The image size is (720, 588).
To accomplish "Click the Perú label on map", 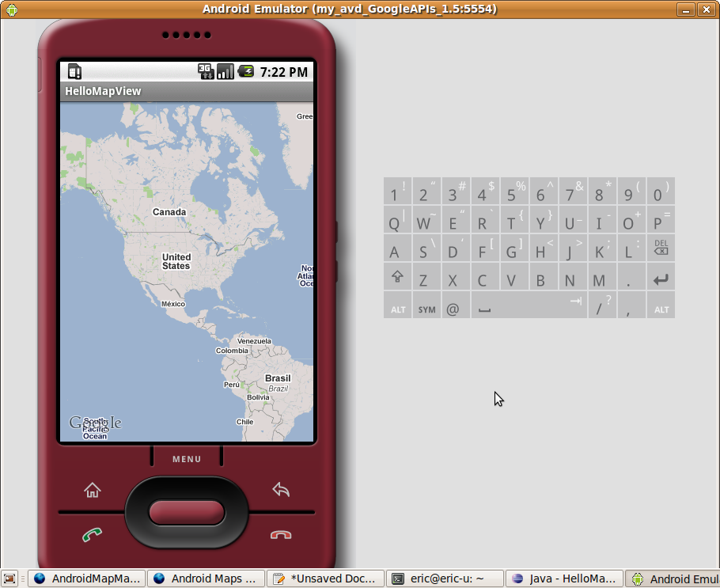I will 231,385.
